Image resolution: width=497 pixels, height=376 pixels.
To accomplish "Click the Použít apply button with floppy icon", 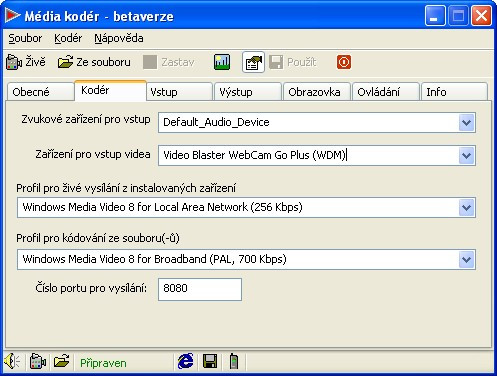I will (293, 62).
